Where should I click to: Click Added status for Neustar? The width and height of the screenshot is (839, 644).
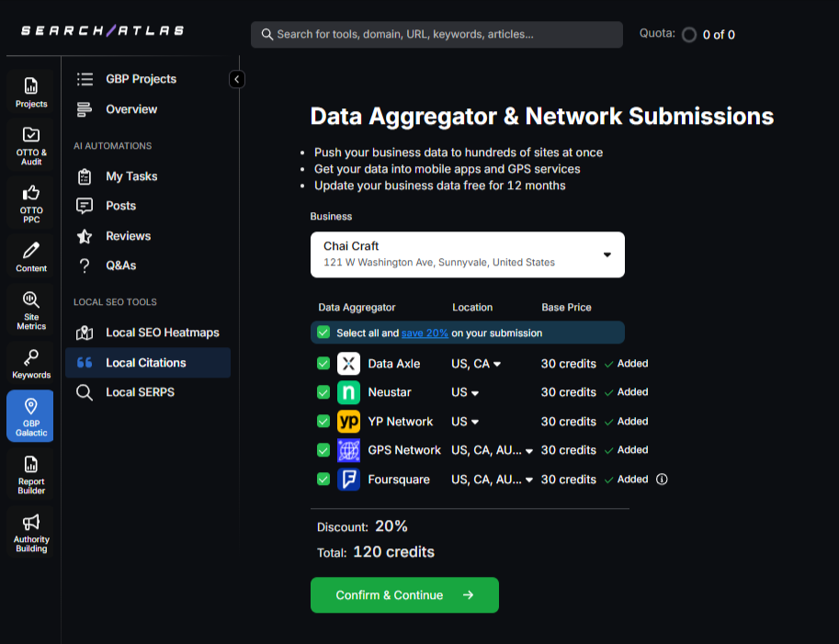[627, 392]
